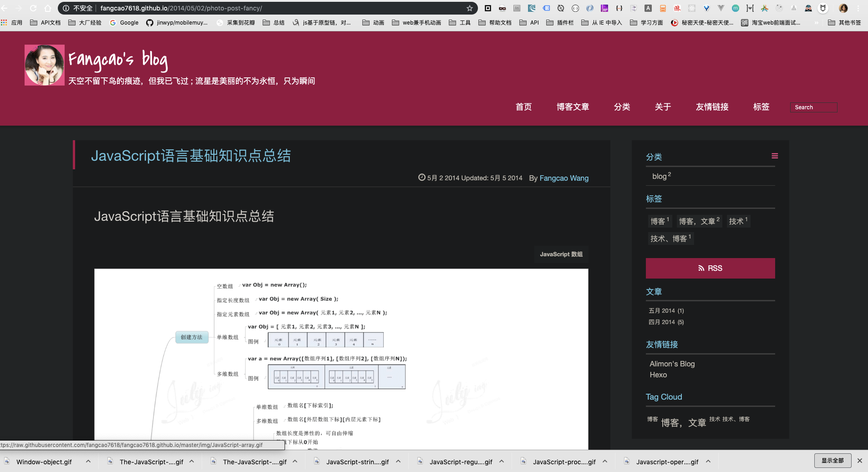
Task: Open the Hexo friend link
Action: 658,375
